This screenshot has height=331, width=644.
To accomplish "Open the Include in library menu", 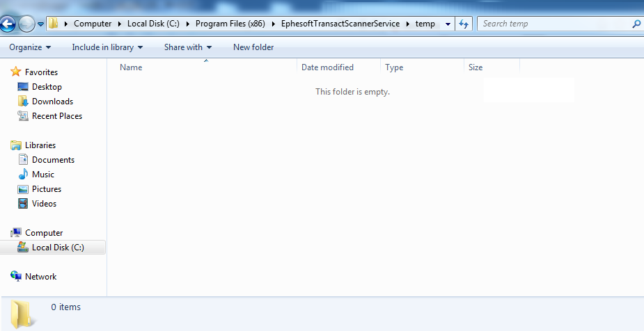I will [107, 47].
